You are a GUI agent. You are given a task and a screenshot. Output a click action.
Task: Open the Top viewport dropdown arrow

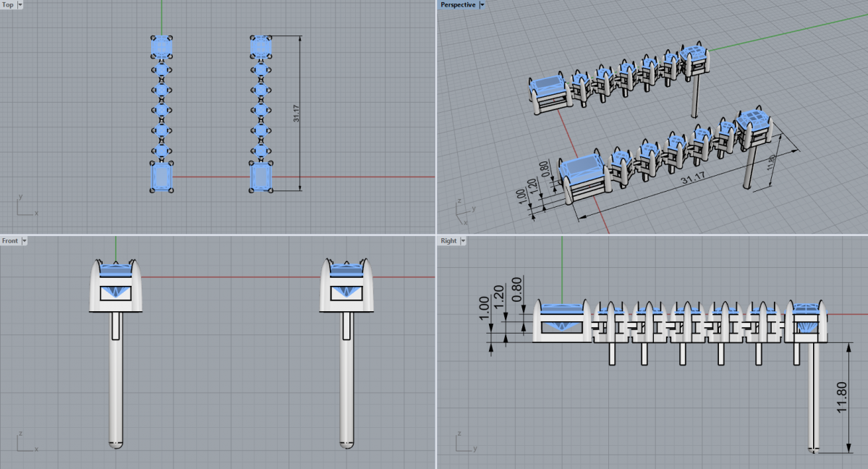(x=20, y=4)
